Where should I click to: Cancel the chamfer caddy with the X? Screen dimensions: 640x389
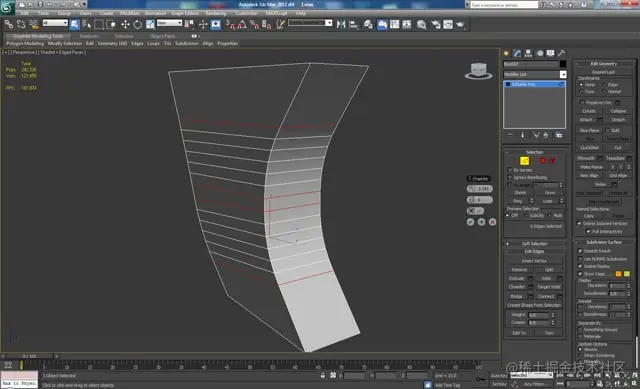click(493, 222)
